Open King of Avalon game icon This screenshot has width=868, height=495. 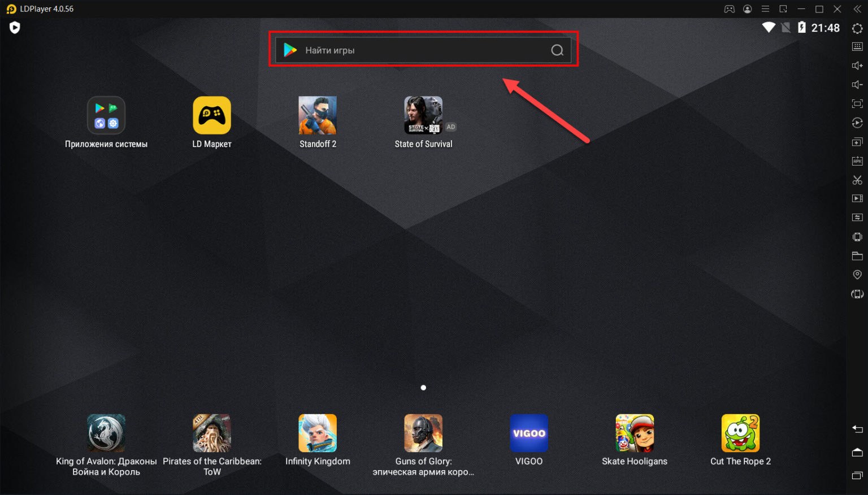click(x=106, y=433)
